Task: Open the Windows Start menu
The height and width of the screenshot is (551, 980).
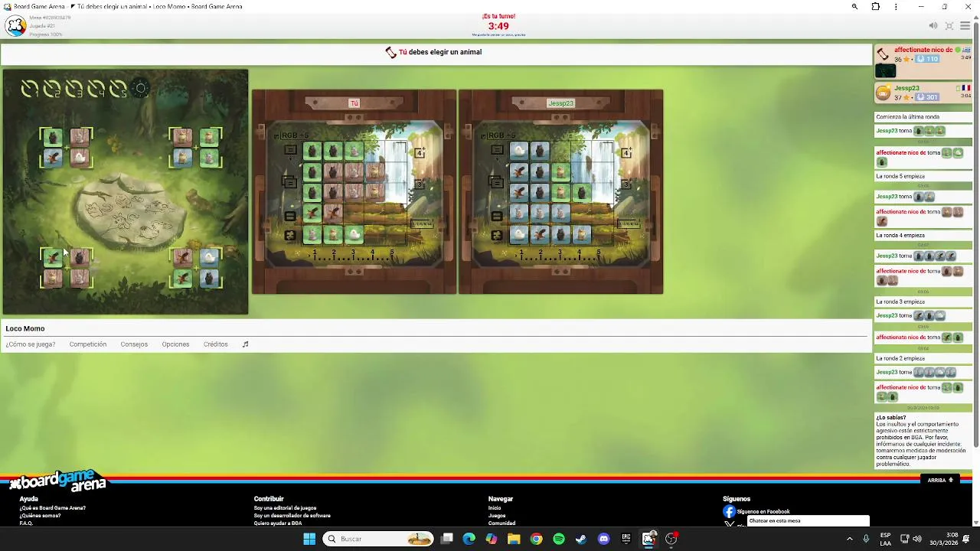Action: coord(309,539)
